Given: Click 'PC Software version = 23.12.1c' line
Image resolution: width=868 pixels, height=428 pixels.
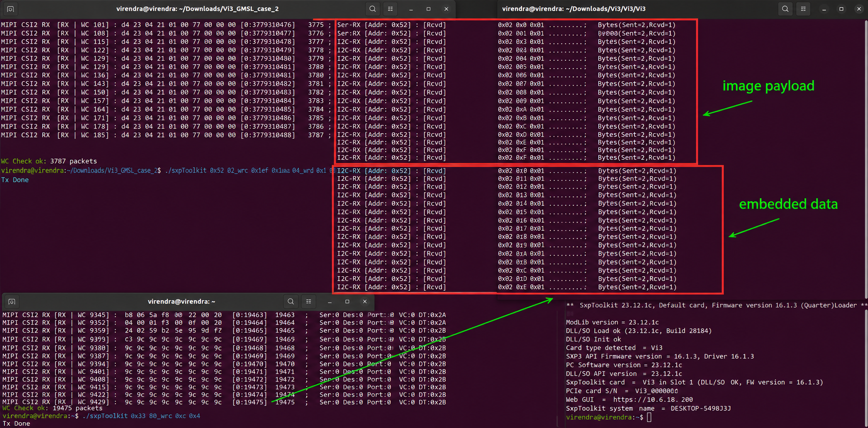Looking at the screenshot, I should coord(624,365).
